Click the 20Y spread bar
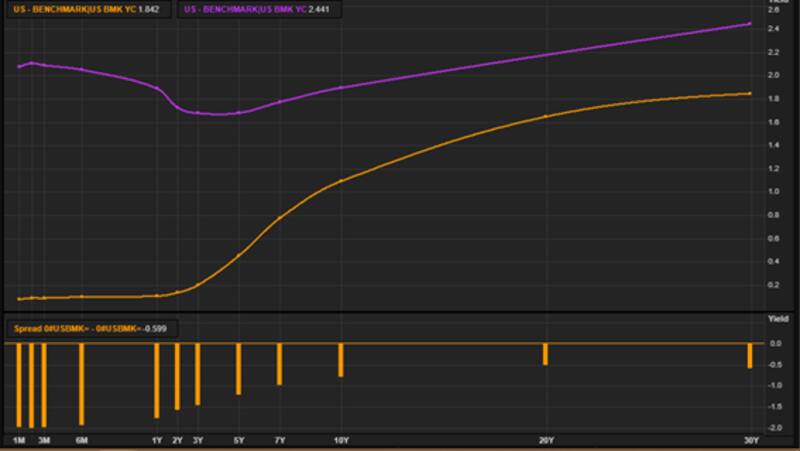 (x=546, y=354)
